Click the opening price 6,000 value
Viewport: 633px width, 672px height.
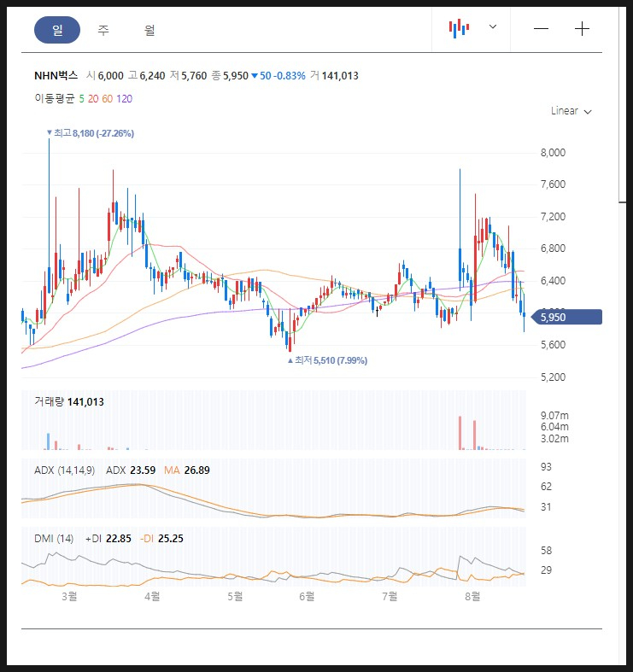pos(111,76)
